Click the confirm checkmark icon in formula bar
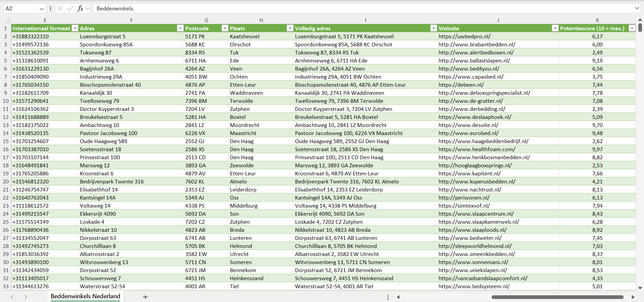 point(70,8)
